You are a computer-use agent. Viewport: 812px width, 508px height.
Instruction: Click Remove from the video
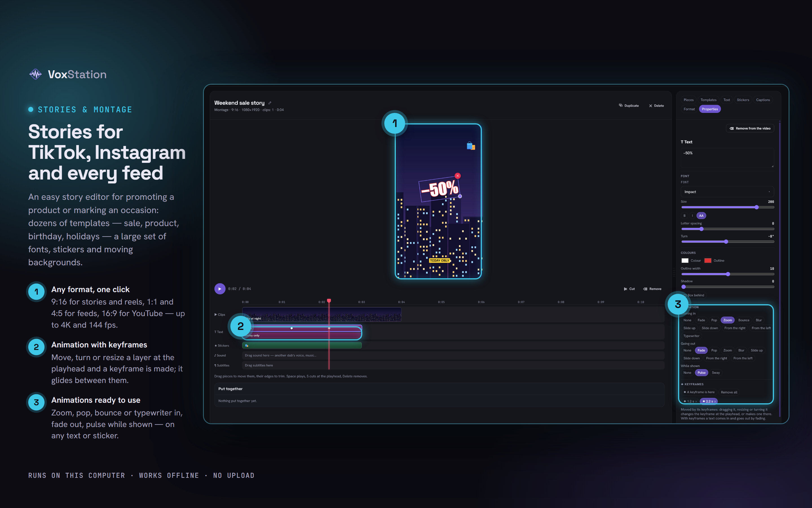tap(750, 128)
